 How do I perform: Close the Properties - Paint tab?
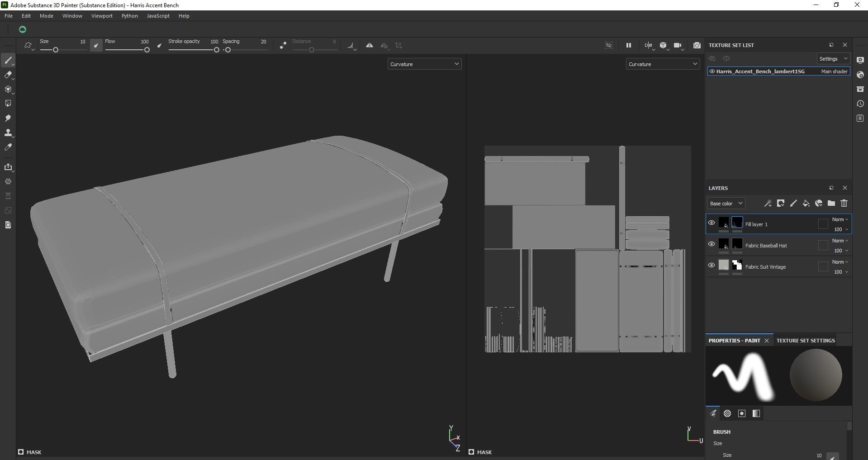767,341
